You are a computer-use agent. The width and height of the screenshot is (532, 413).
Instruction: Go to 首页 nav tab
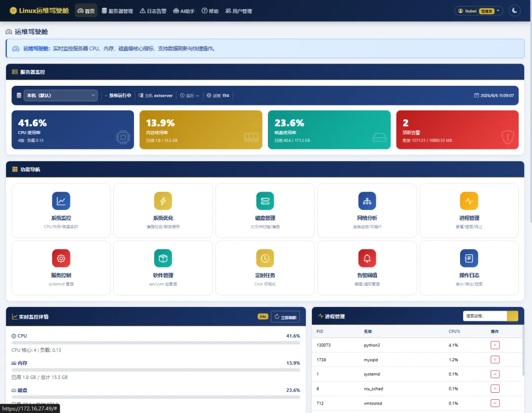tap(86, 11)
